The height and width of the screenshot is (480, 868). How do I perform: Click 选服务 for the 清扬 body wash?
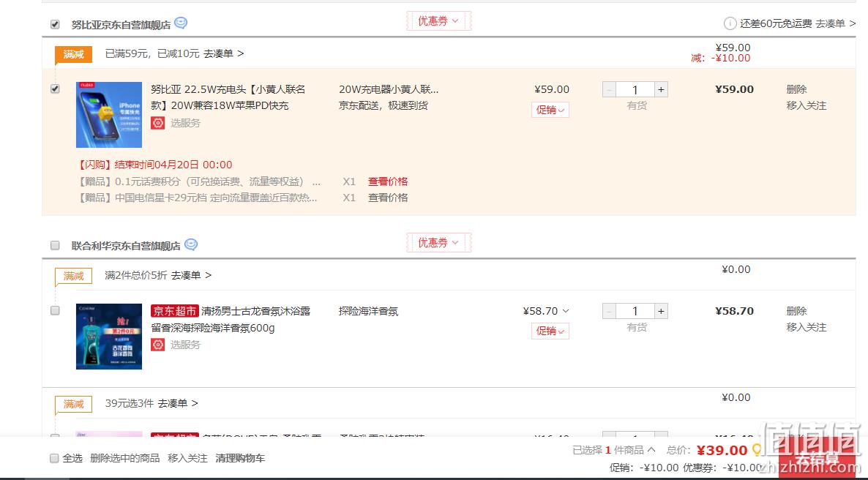pos(185,345)
